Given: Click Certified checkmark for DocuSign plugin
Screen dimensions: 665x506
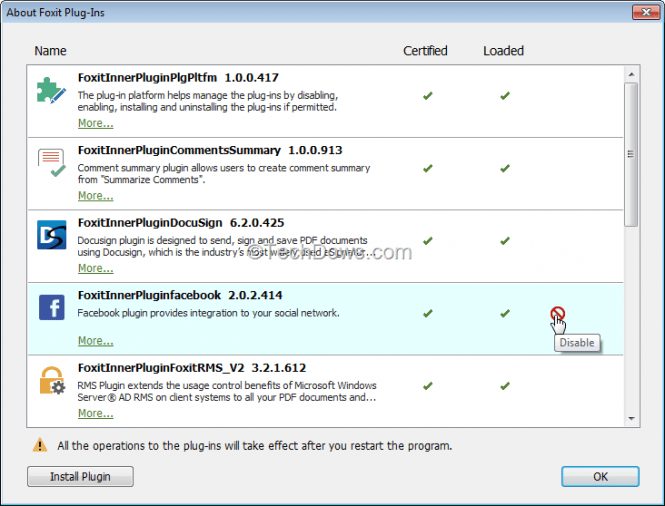Looking at the screenshot, I should pyautogui.click(x=428, y=241).
